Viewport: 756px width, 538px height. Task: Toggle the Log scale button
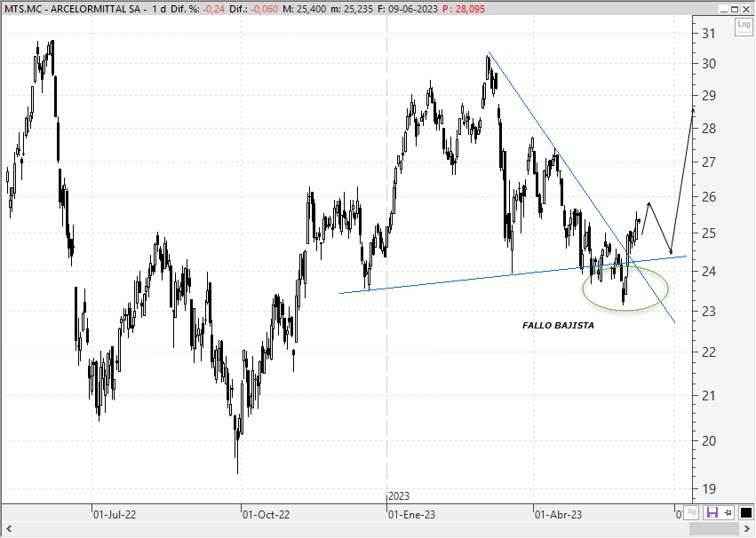click(744, 27)
